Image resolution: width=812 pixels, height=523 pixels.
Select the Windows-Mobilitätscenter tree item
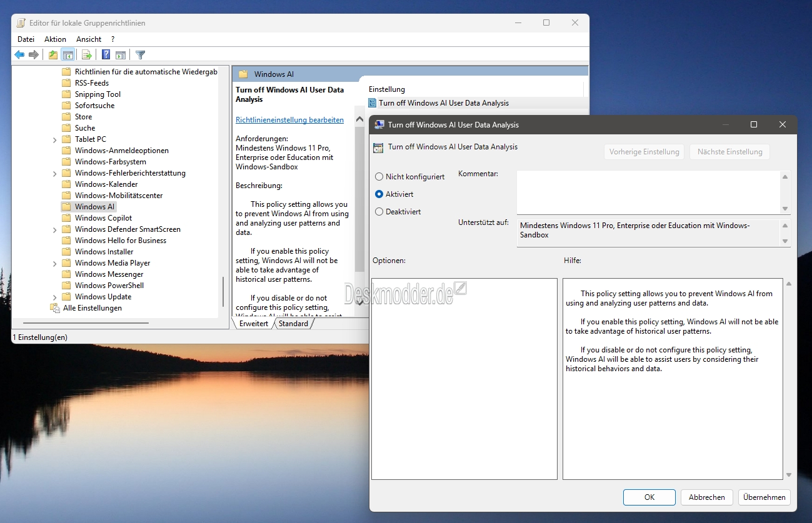coord(119,196)
